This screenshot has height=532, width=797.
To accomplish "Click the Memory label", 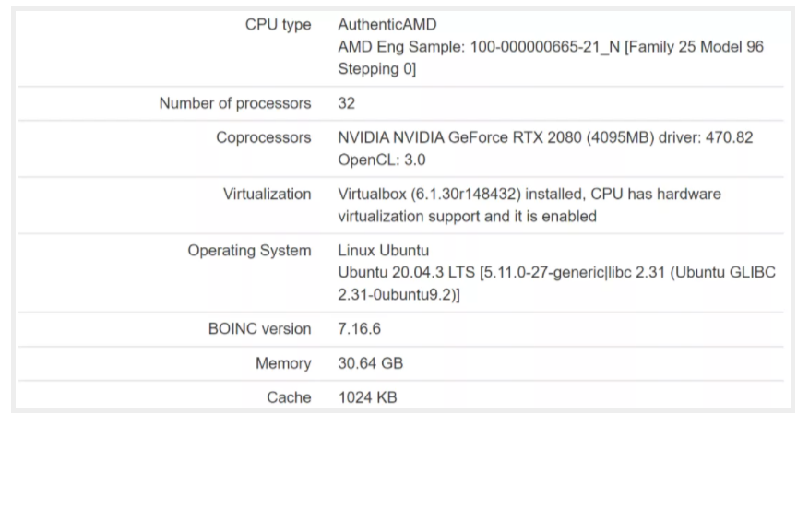I will coord(283,363).
